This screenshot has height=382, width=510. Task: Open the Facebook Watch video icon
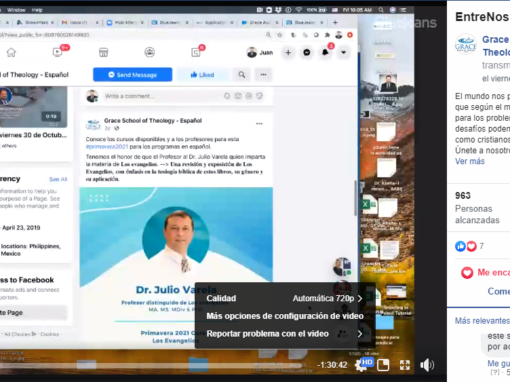[57, 52]
